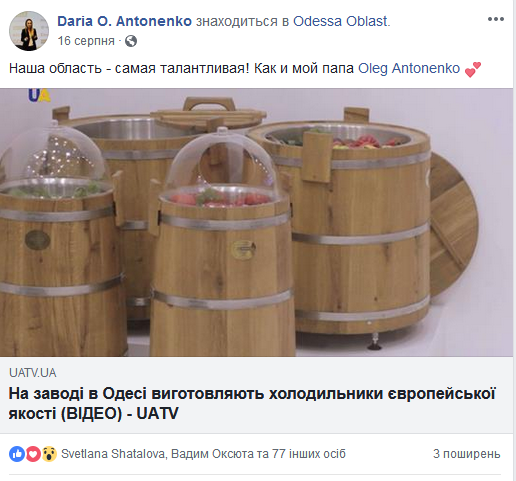This screenshot has height=481, width=516.
Task: Open the Odessa Oblast location link
Action: click(340, 21)
